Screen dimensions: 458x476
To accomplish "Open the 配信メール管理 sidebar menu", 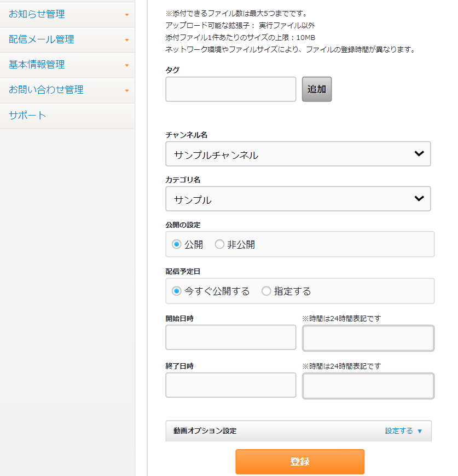I will pyautogui.click(x=42, y=39).
